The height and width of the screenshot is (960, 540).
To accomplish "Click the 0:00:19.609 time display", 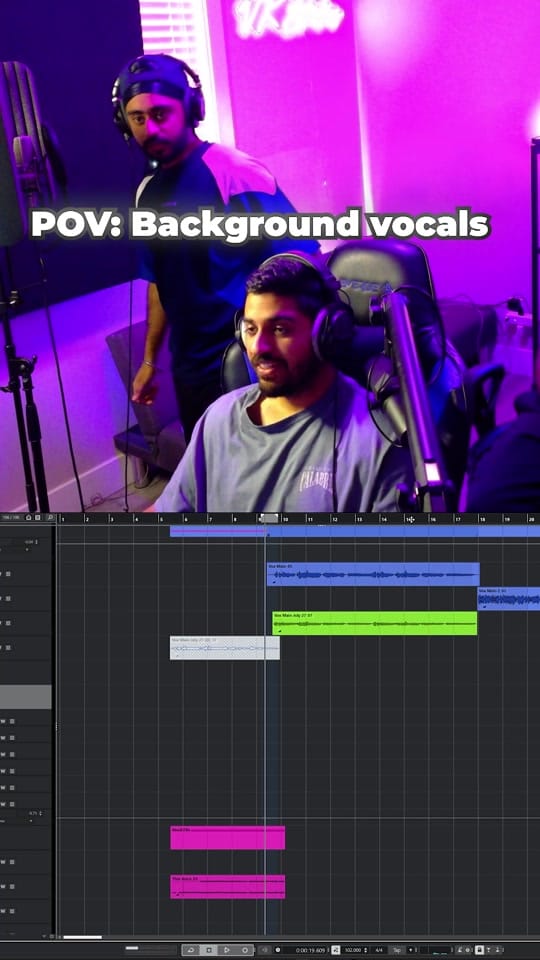I will coord(310,950).
